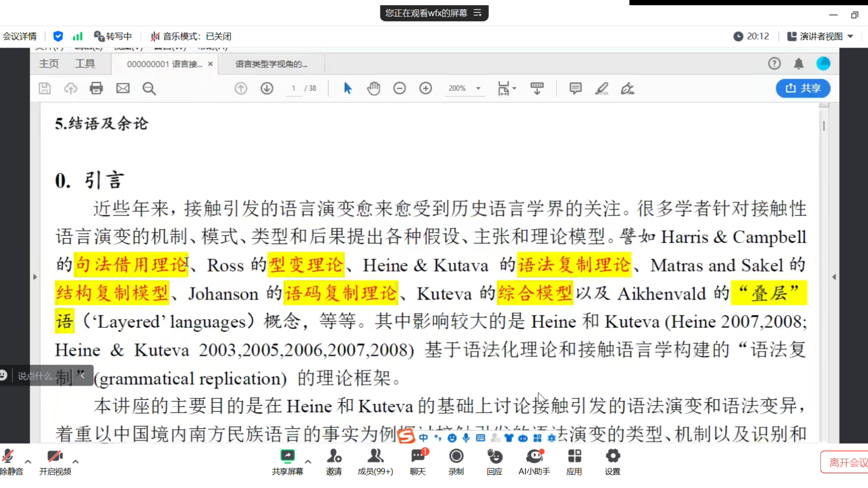Open the sign document tool

coord(627,88)
